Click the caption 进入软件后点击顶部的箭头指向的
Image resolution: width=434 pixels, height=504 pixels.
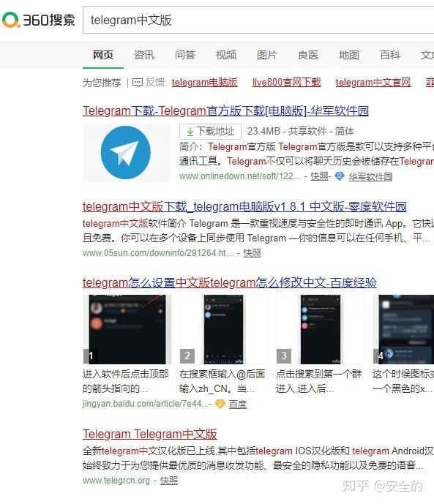(126, 381)
